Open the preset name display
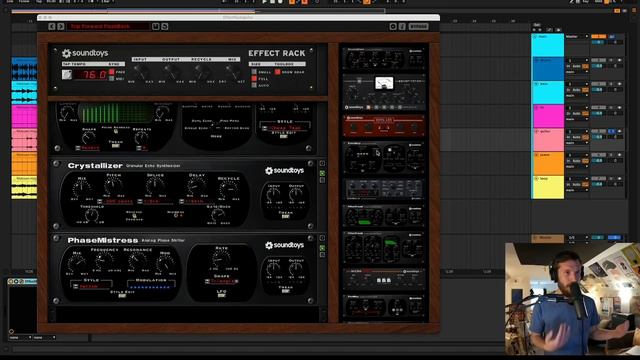Image resolution: width=640 pixels, height=360 pixels. tap(108, 27)
